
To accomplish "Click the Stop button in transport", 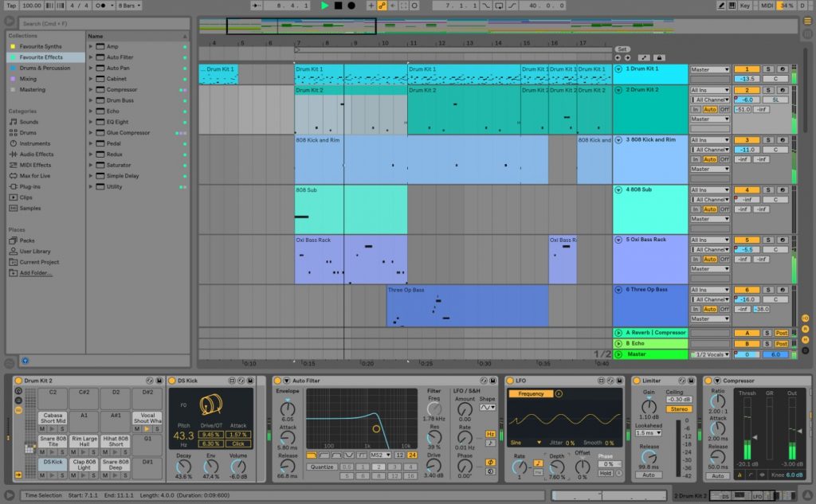I will click(338, 6).
